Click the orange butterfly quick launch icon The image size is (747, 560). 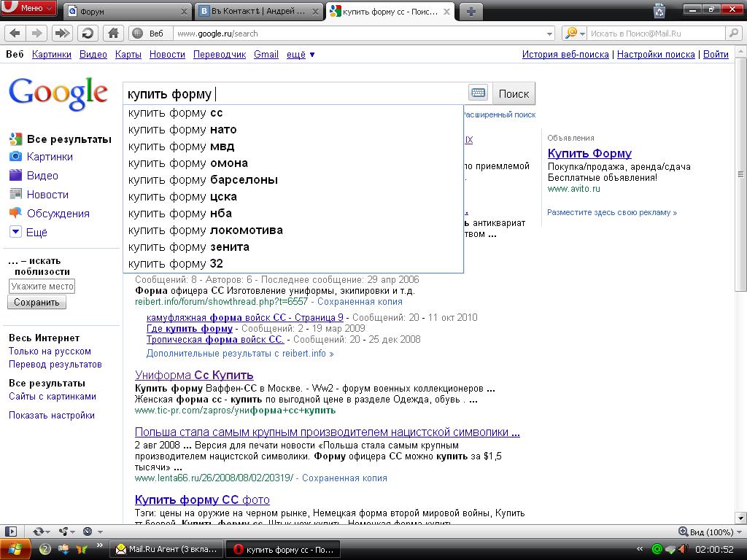click(82, 550)
